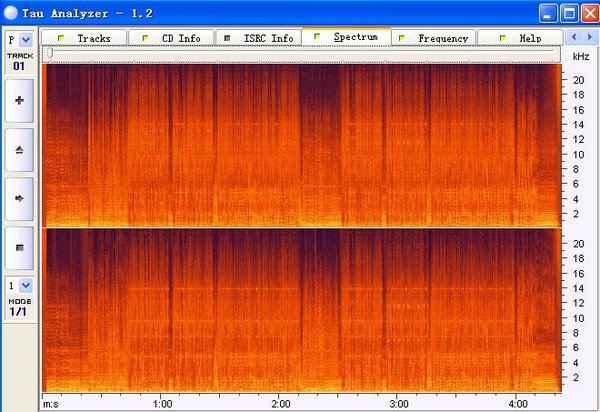
Task: Open the Help tab
Action: [x=521, y=38]
